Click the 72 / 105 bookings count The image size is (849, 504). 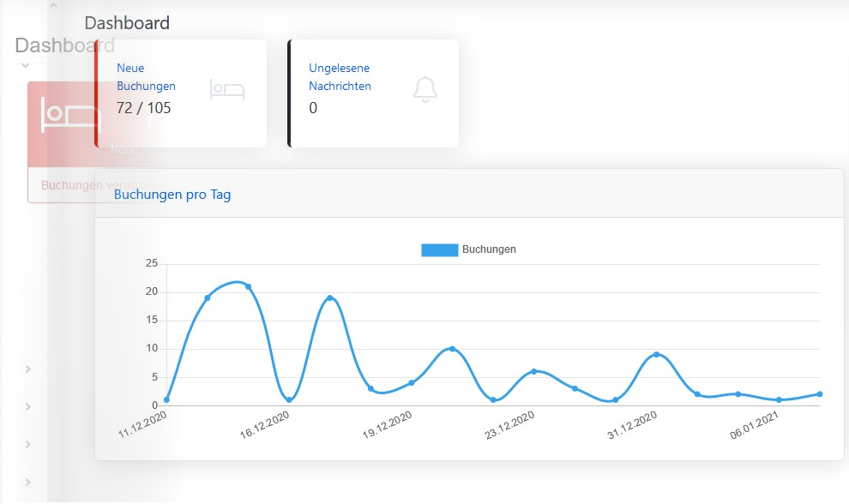coord(143,108)
